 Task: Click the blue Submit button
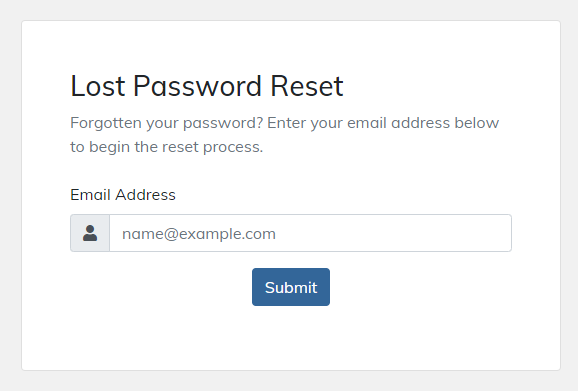tap(291, 287)
